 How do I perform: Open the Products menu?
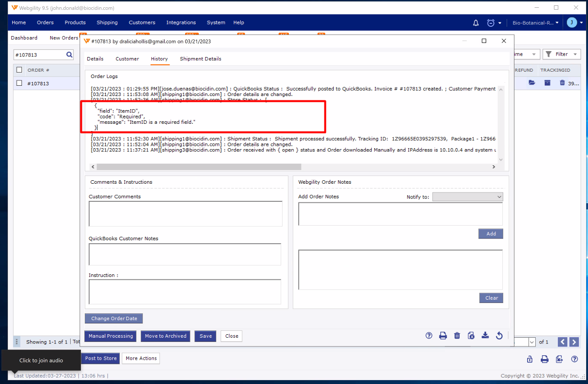click(75, 22)
